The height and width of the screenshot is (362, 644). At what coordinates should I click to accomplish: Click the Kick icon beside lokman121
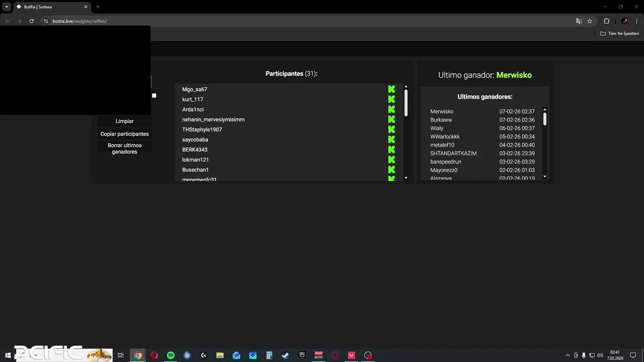391,160
